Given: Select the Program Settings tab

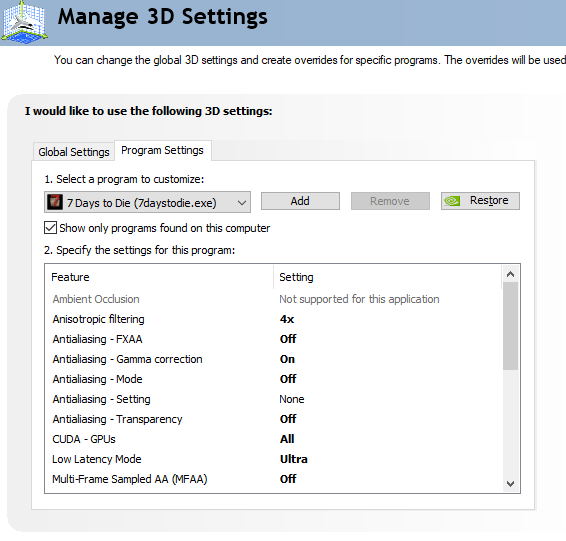Looking at the screenshot, I should pos(163,150).
